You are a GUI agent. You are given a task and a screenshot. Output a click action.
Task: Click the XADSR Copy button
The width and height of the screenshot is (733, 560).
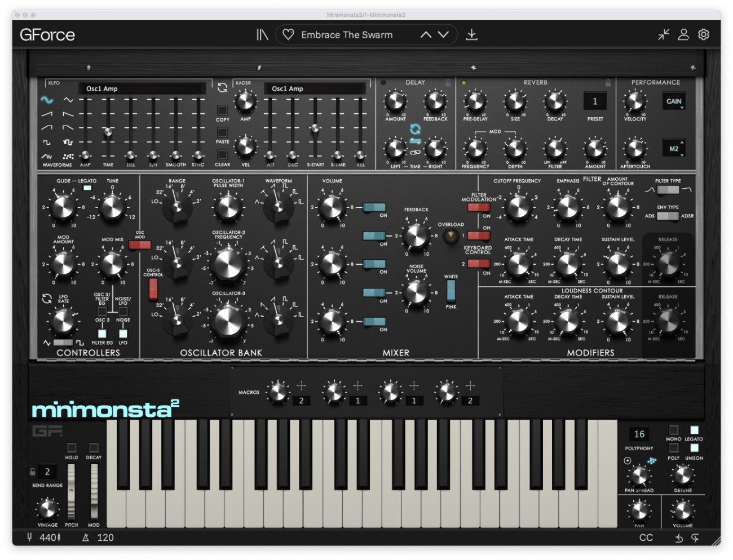pos(223,110)
